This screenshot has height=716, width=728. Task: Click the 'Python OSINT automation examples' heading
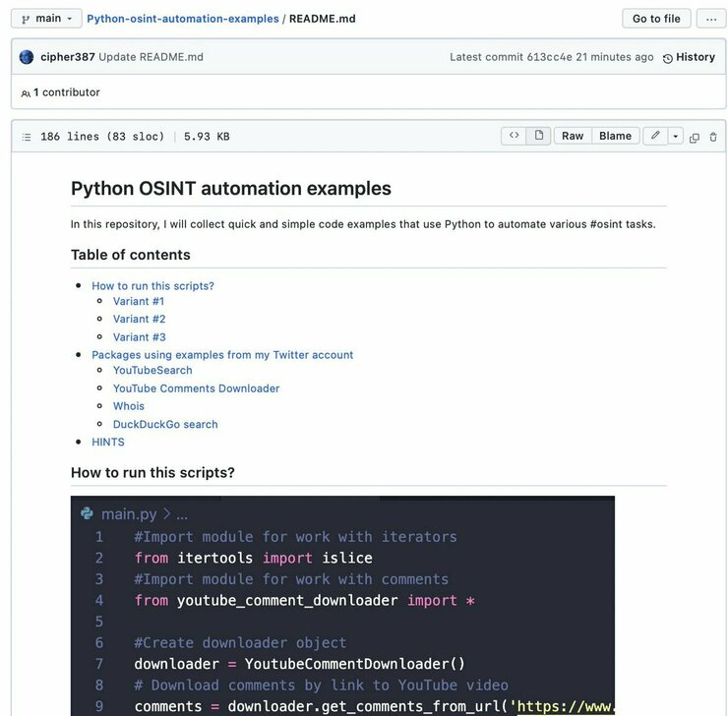point(231,189)
